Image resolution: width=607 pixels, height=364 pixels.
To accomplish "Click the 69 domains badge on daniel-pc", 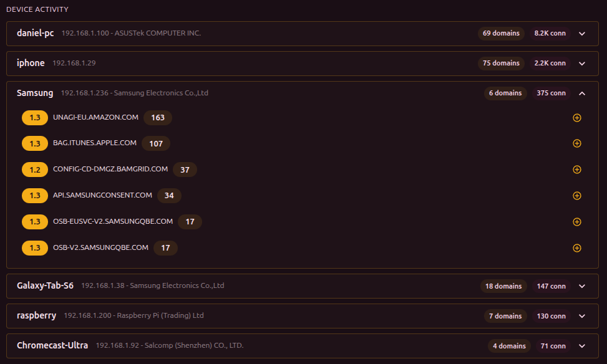I will click(501, 33).
